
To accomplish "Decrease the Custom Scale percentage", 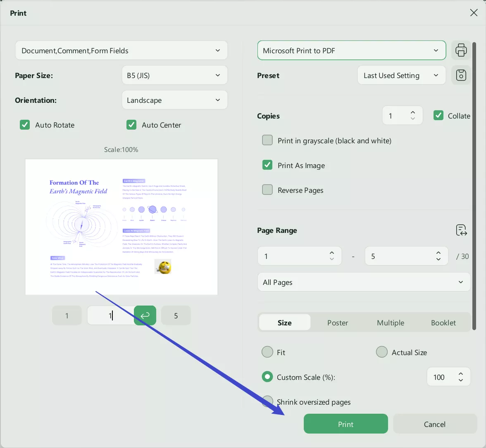I will click(x=460, y=380).
